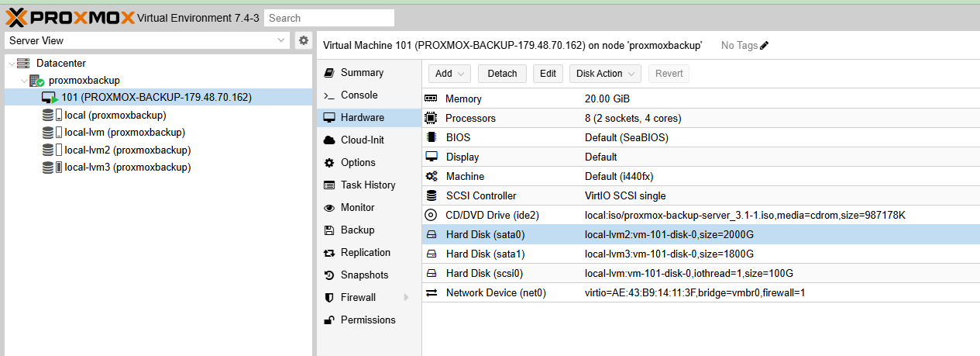
Task: Click the Summary book icon
Action: click(x=328, y=73)
